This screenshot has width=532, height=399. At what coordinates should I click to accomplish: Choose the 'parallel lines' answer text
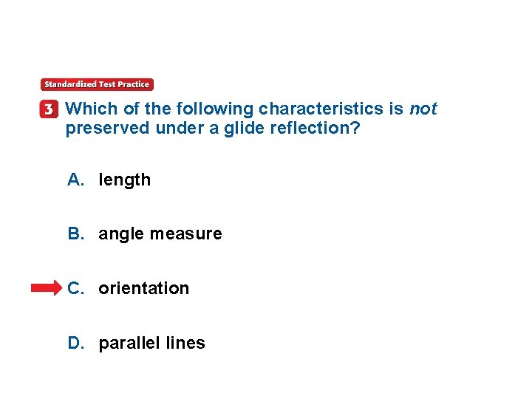152,344
